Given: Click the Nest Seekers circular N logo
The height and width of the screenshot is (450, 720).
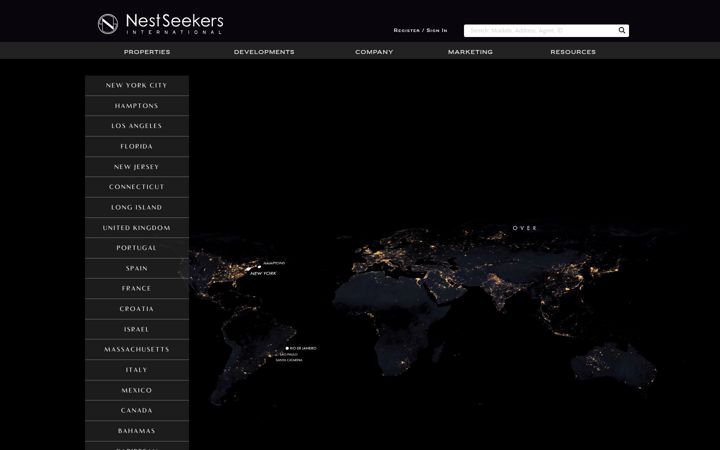Looking at the screenshot, I should (x=108, y=24).
